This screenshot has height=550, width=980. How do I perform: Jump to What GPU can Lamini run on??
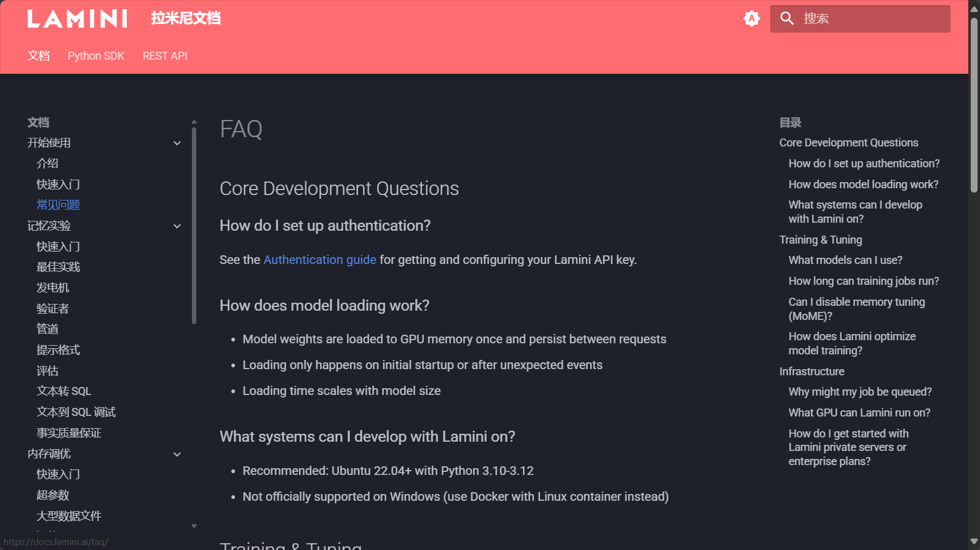(859, 413)
